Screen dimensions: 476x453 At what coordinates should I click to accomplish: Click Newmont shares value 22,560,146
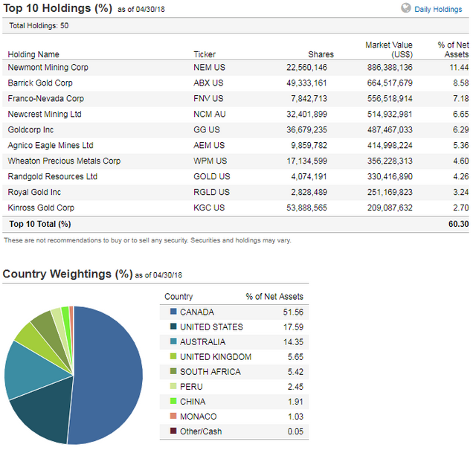coord(306,68)
